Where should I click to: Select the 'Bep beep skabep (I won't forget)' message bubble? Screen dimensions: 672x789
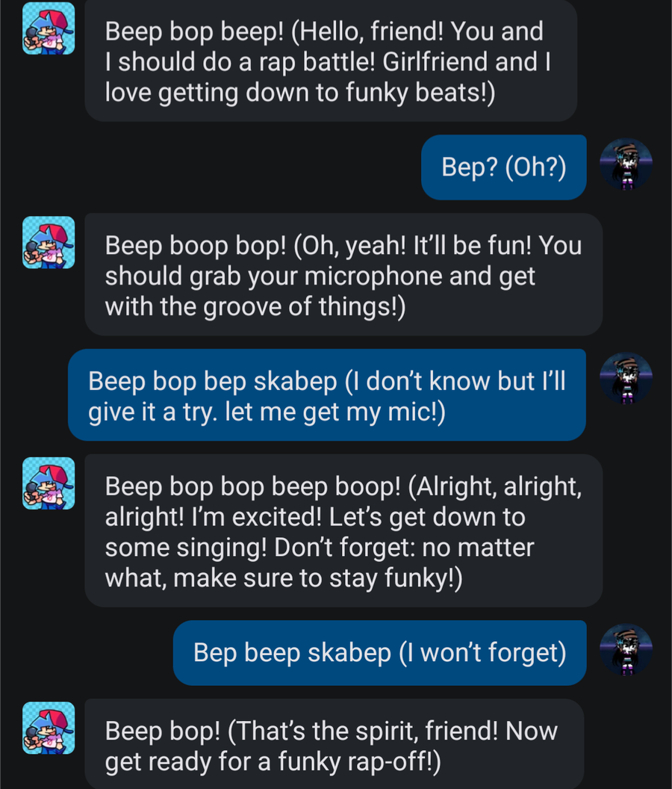click(x=380, y=652)
